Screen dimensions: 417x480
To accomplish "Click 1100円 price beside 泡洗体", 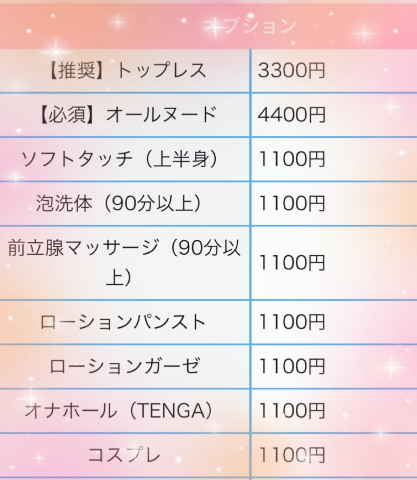I will pos(291,203).
